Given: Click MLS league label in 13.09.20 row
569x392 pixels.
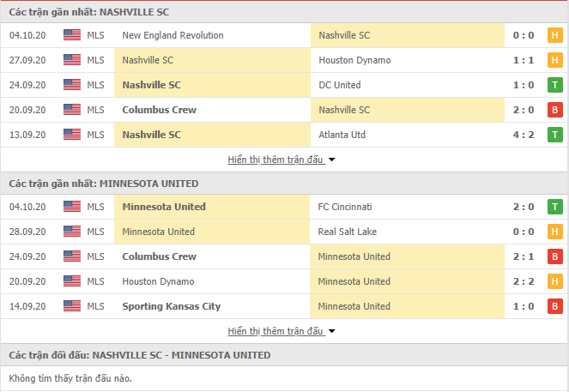Looking at the screenshot, I should 95,135.
